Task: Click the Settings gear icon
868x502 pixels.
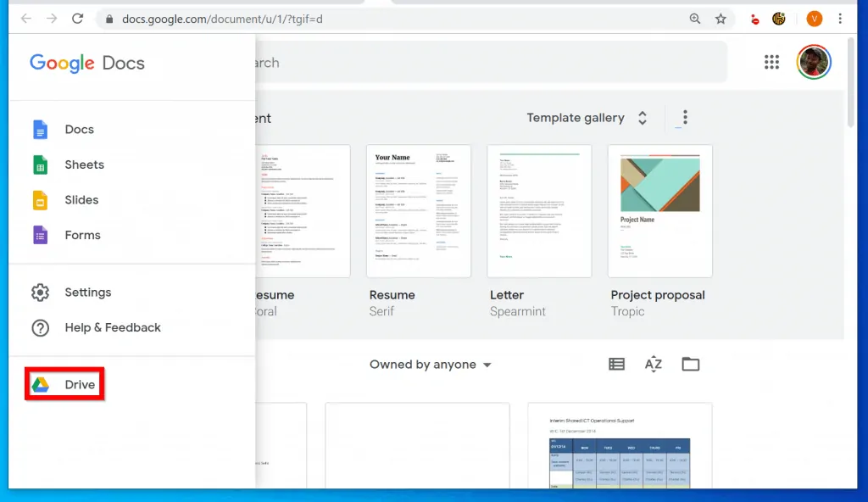Action: [x=40, y=292]
